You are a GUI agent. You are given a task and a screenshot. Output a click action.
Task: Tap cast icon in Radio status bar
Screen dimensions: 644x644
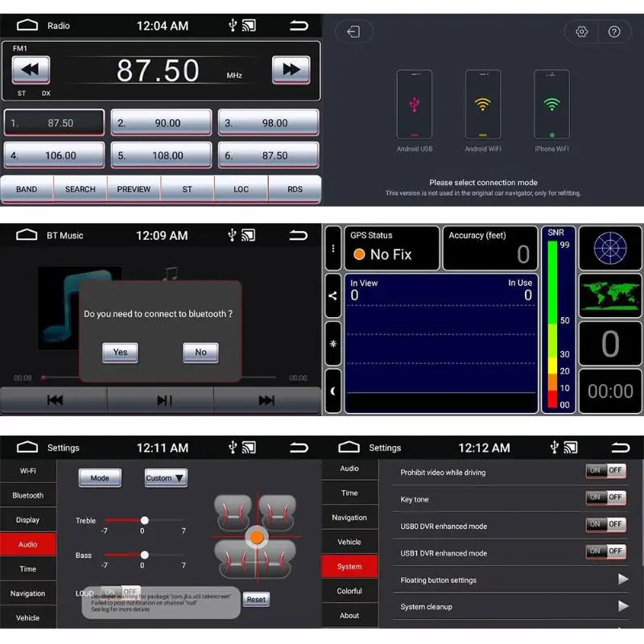249,26
